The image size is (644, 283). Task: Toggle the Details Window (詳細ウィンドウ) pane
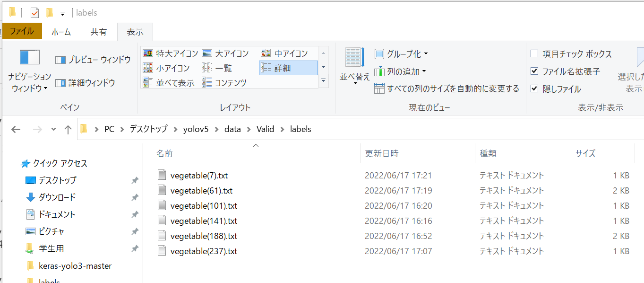click(x=86, y=83)
